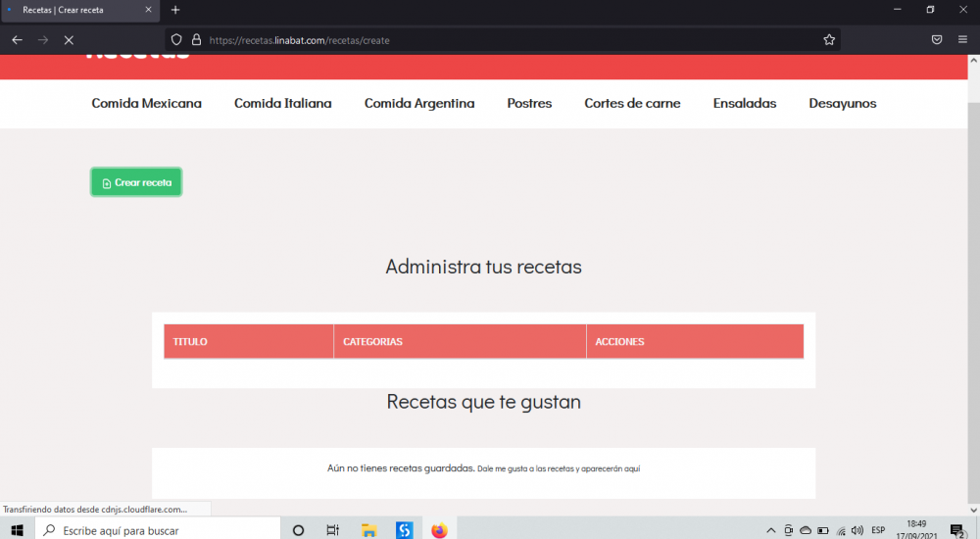
Task: Open network Wi-Fi tray icon
Action: point(841,531)
